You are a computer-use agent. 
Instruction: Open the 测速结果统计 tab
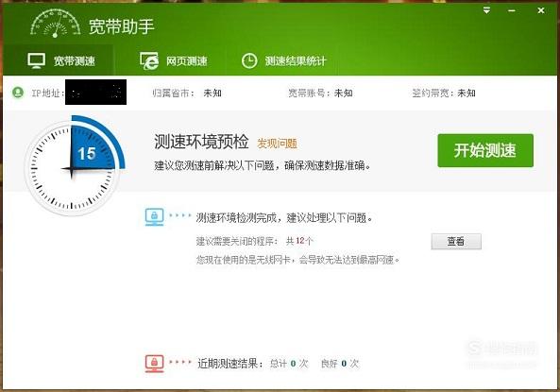click(x=284, y=60)
